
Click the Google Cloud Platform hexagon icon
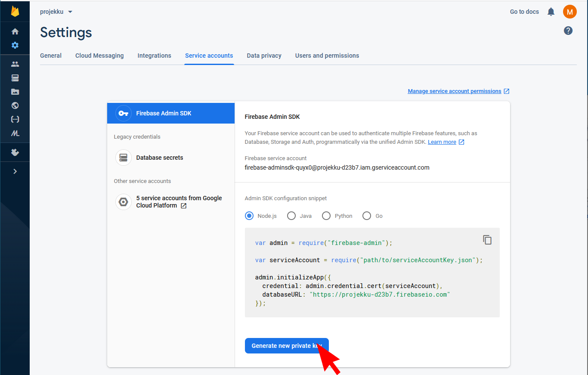124,202
